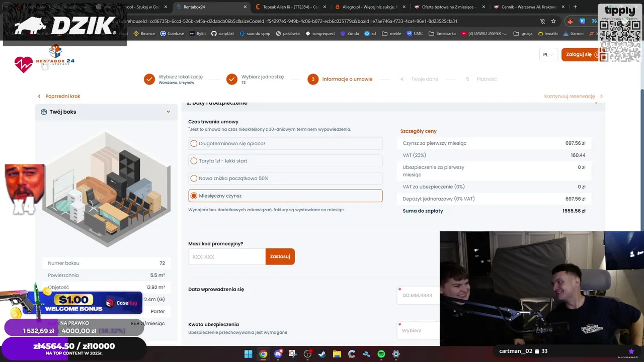This screenshot has width=644, height=362.
Task: Select Nowa zniżka początkowa 50% option
Action: (285, 178)
